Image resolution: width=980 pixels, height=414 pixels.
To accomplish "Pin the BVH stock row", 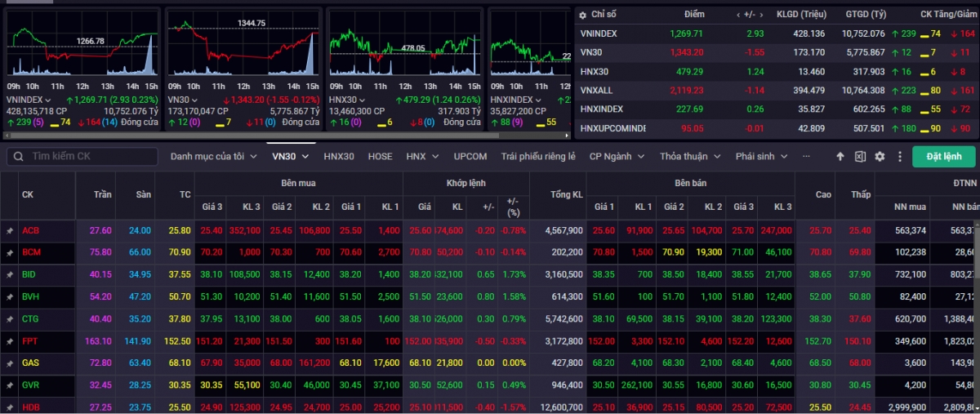I will click(10, 297).
